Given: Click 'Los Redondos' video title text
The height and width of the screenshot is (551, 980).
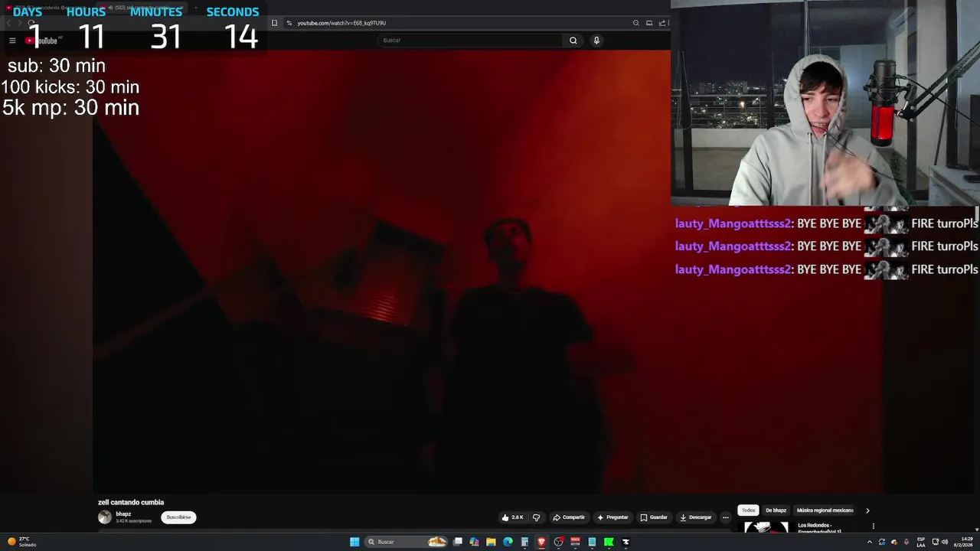Looking at the screenshot, I should (x=819, y=528).
